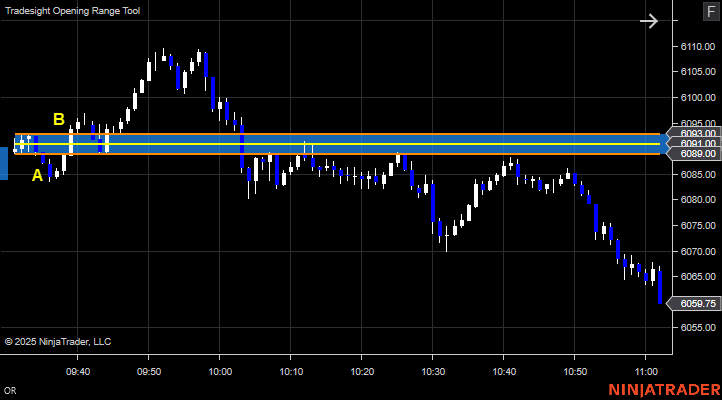
Task: Click the 6085.00 price axis label
Action: (x=698, y=174)
